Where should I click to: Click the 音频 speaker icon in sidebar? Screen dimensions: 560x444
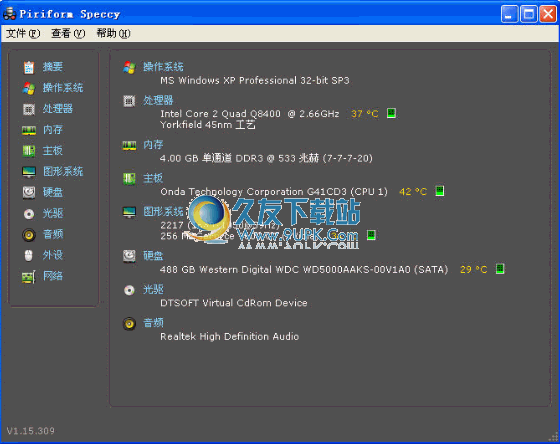tap(29, 235)
